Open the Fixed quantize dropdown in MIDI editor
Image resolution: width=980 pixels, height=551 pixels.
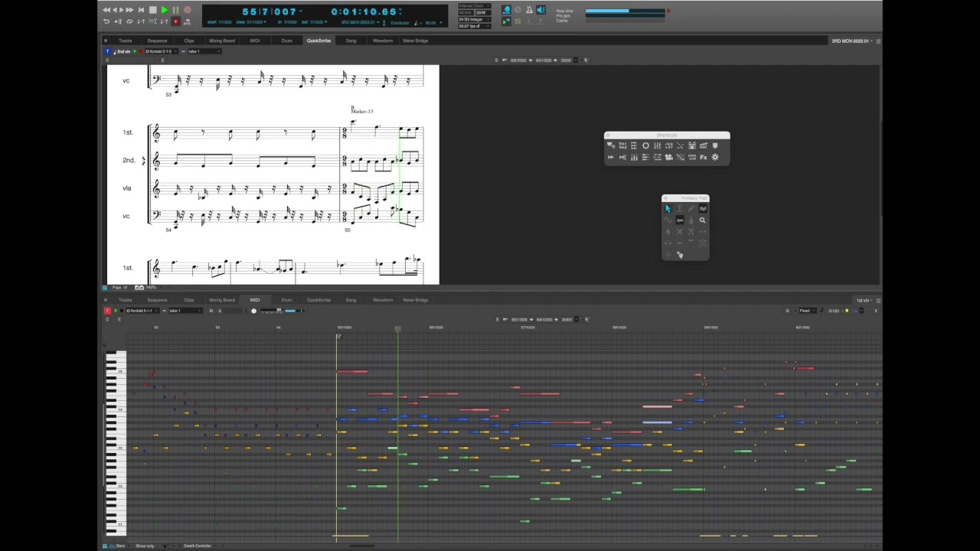pos(808,311)
